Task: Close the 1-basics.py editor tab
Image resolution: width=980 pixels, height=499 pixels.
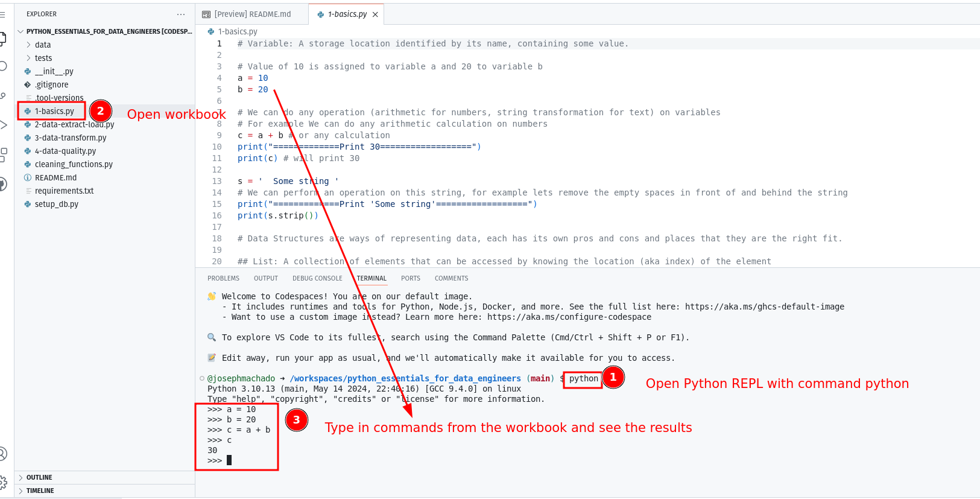Action: pyautogui.click(x=375, y=14)
